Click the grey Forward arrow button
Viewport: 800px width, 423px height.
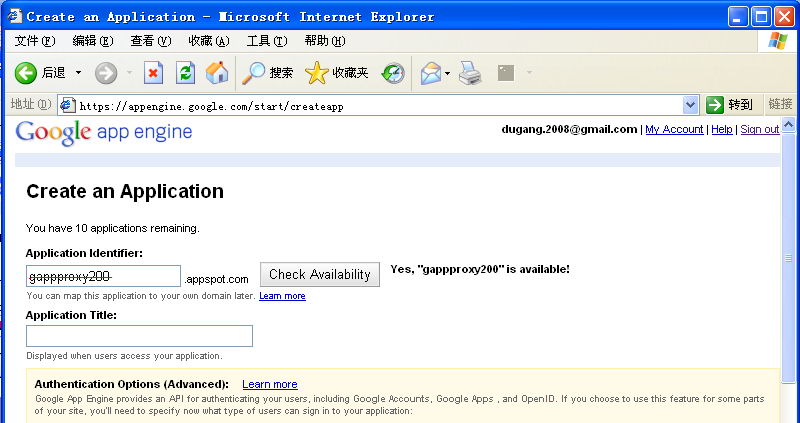[x=106, y=73]
